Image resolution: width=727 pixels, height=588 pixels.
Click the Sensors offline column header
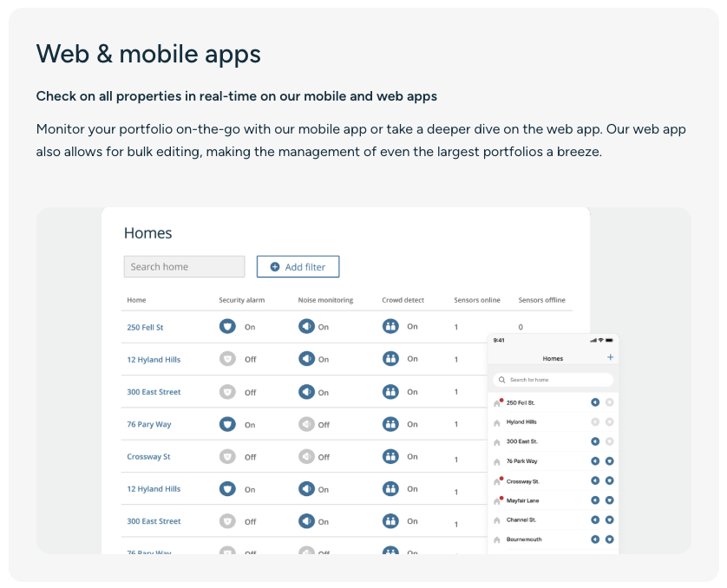pos(541,300)
